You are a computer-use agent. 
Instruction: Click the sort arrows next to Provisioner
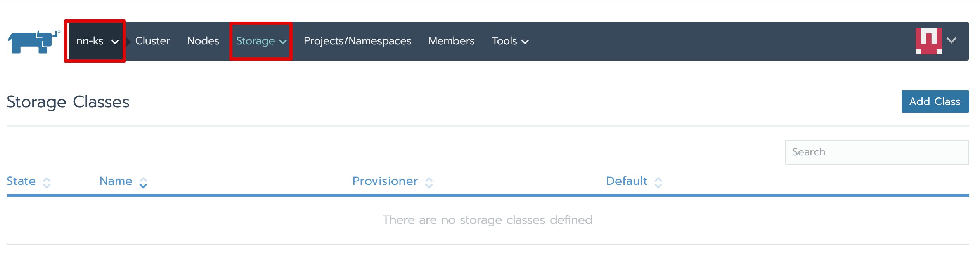429,183
